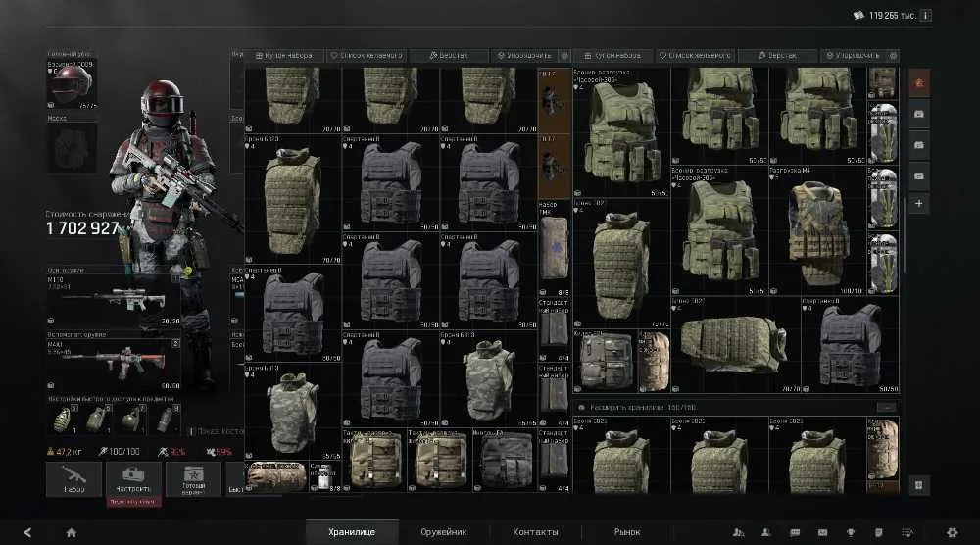Select the empty Маска equipment slot
This screenshot has width=980, height=545.
point(72,148)
